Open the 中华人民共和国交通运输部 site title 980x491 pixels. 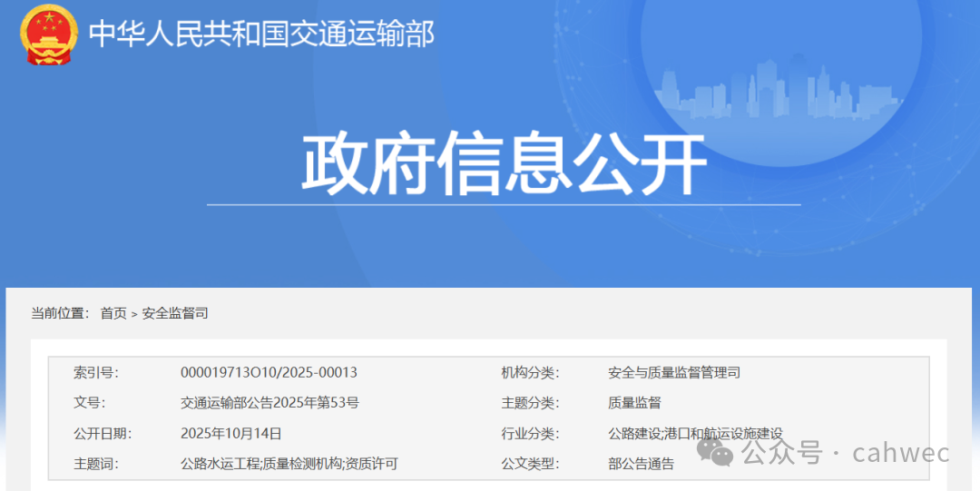(261, 34)
